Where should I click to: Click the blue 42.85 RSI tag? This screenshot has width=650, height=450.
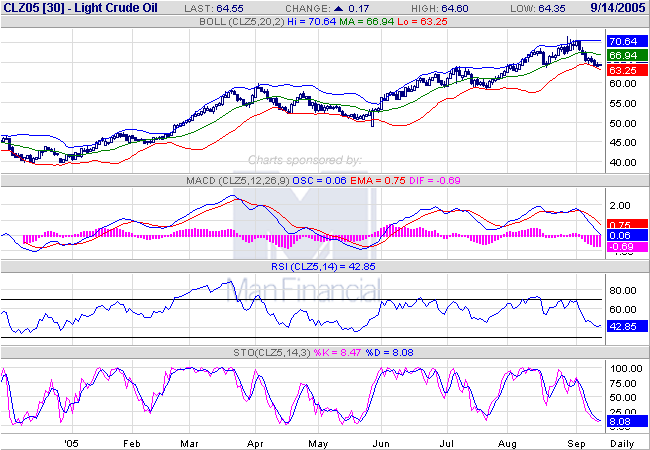(627, 326)
